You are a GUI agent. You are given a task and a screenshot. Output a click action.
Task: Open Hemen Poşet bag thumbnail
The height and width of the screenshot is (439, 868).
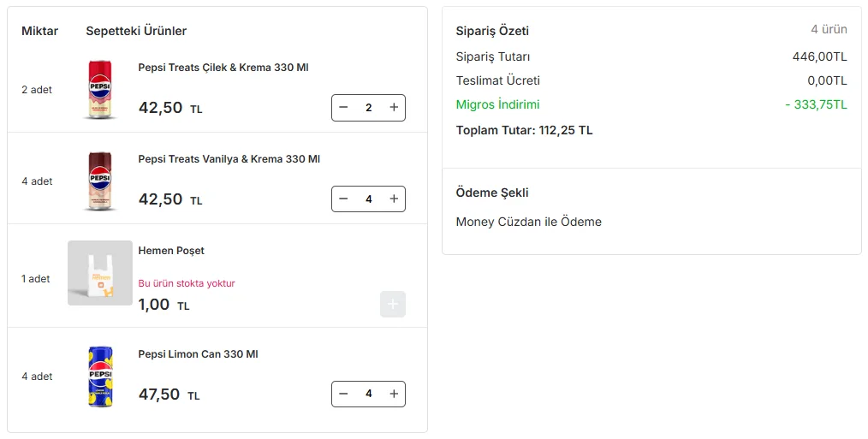[100, 273]
